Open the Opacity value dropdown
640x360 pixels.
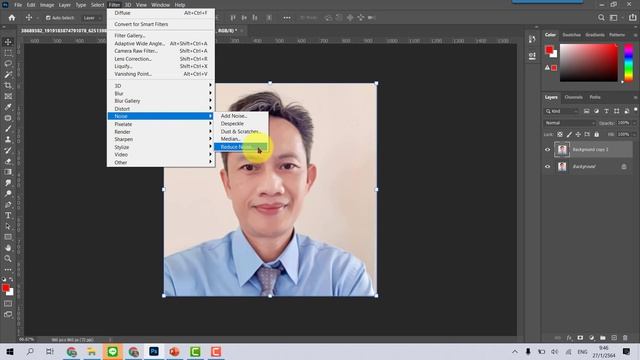626,123
